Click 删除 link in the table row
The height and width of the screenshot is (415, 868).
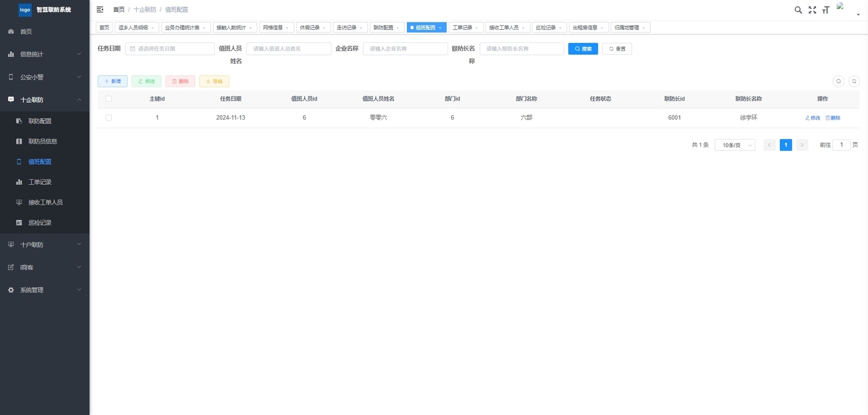(x=833, y=118)
